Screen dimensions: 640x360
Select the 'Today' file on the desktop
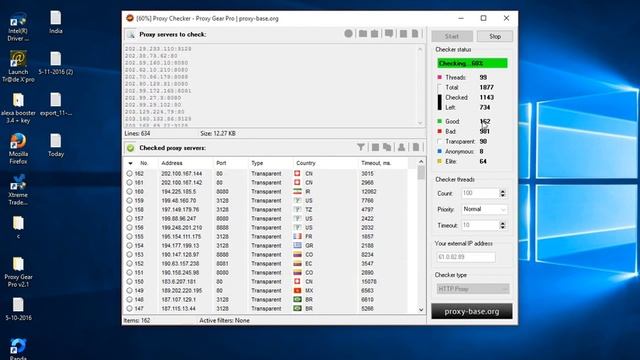point(56,145)
